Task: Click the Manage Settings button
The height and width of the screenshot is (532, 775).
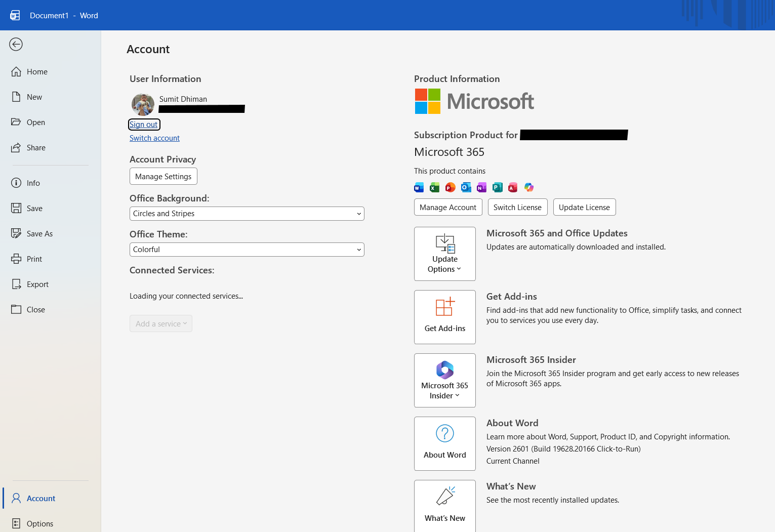Action: coord(164,176)
